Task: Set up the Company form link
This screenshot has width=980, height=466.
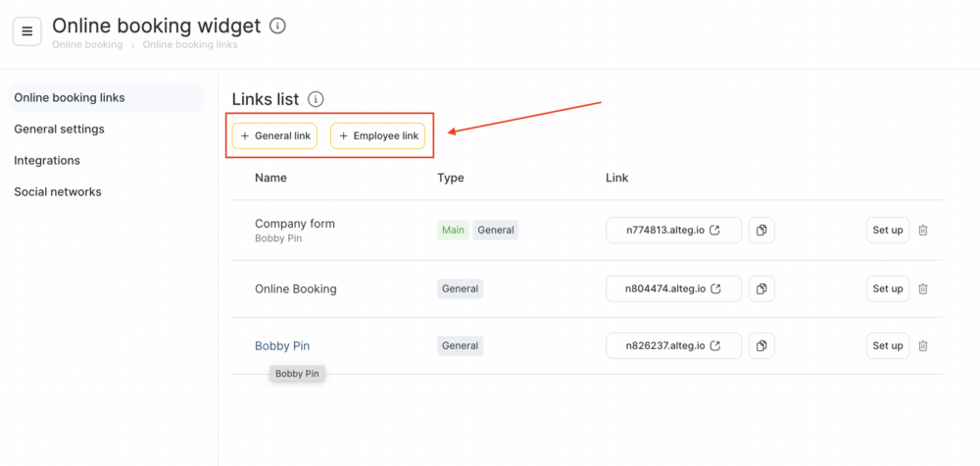Action: 887,231
